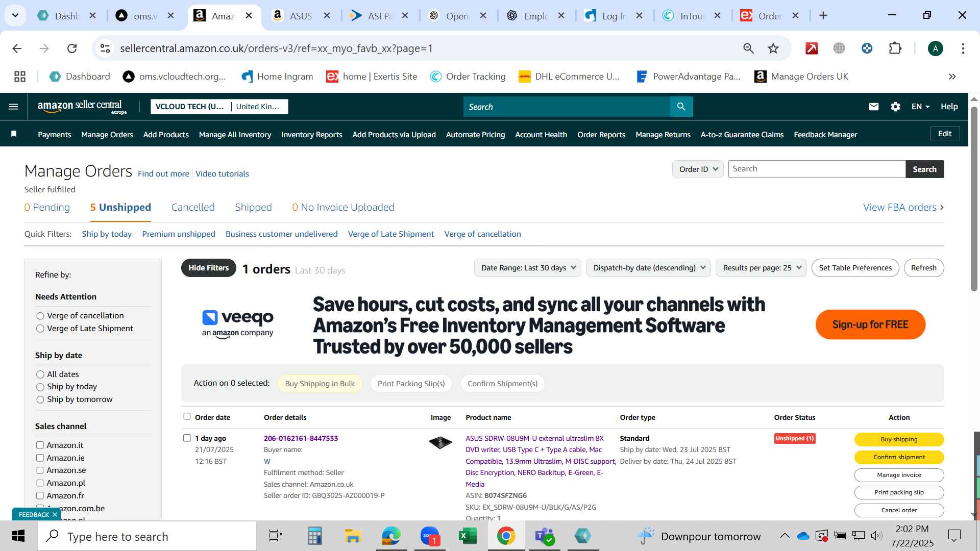Tick the select-all orders checkbox in header
This screenshot has height=551, width=980.
187,416
